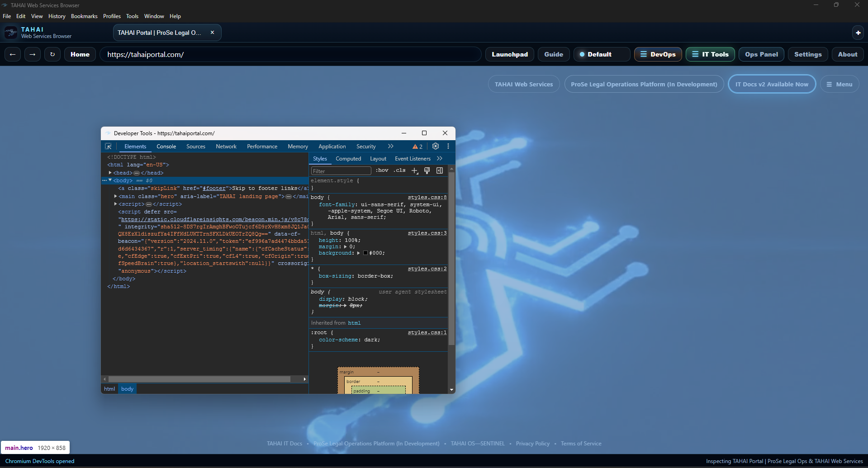868x468 pixels.
Task: Open the Application tab
Action: [x=332, y=147]
